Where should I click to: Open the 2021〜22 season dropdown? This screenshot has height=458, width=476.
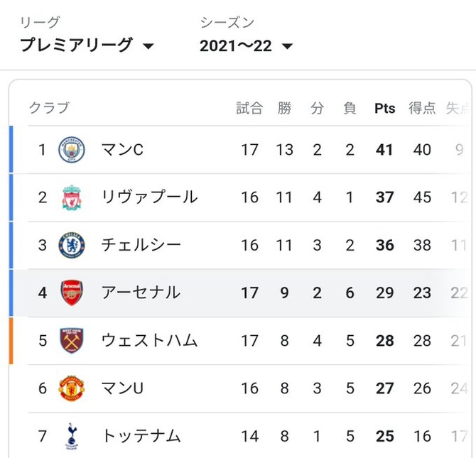246,46
